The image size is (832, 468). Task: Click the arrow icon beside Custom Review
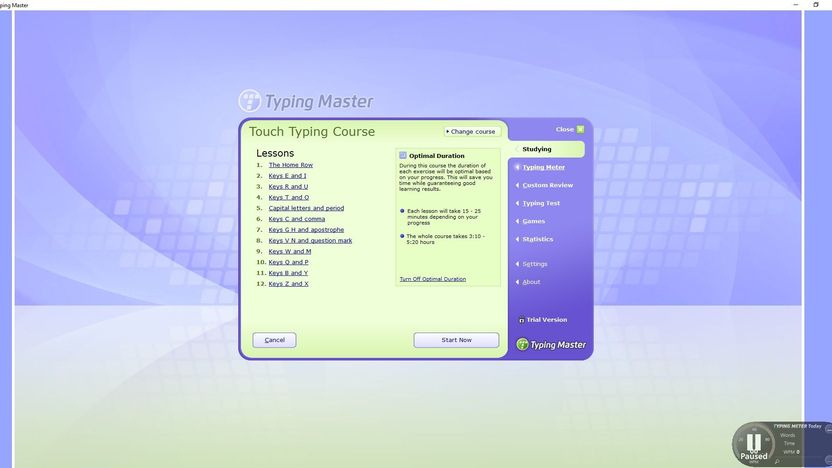[517, 185]
